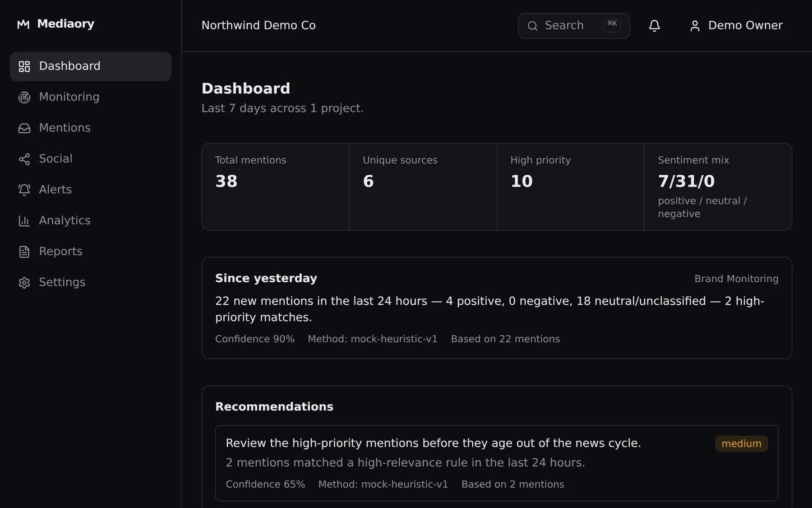Click the magnifier icon in the search box
The width and height of the screenshot is (812, 508).
pos(532,26)
